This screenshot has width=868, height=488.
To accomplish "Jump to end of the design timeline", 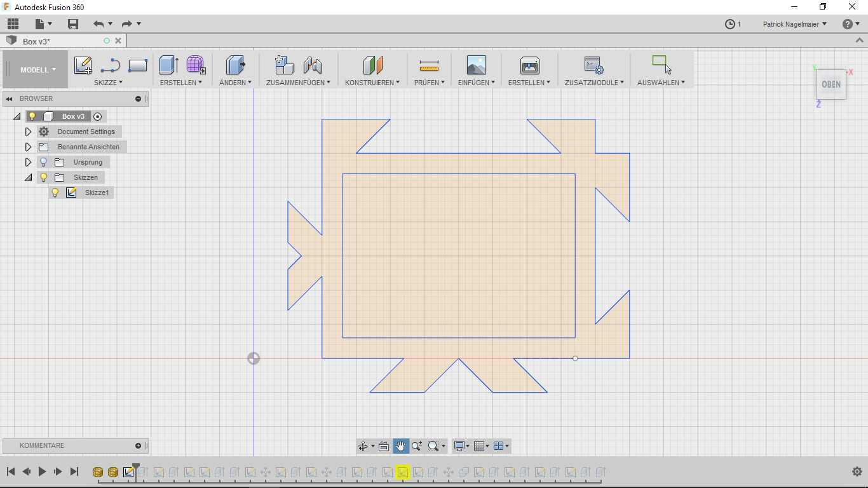I will click(75, 471).
